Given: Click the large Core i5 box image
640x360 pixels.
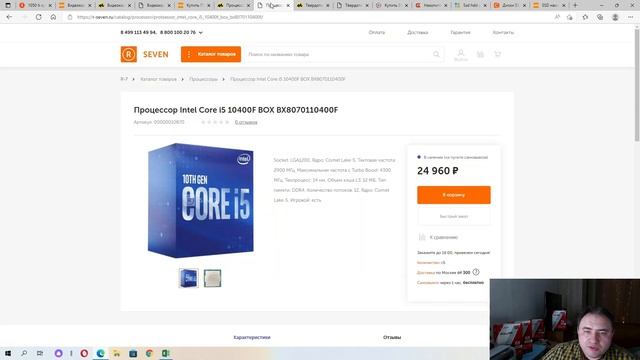Looking at the screenshot, I should tap(200, 200).
